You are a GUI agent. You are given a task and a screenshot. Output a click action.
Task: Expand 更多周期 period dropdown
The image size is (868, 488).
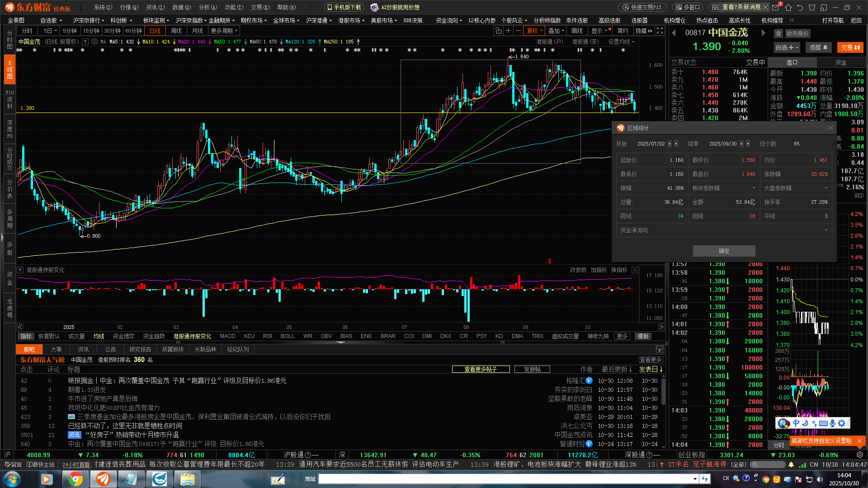pos(224,31)
